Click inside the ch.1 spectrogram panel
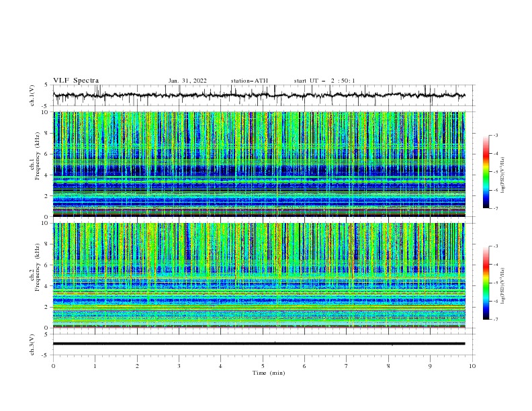This screenshot has height=411, width=532. [259, 164]
